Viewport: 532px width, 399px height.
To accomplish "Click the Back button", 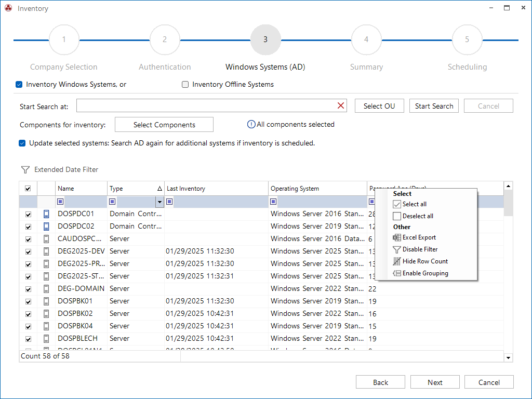I will 380,382.
